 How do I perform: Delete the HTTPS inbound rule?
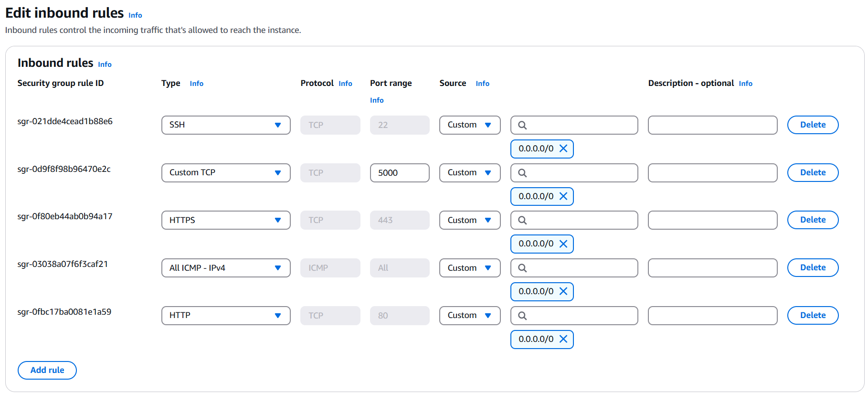tap(813, 220)
